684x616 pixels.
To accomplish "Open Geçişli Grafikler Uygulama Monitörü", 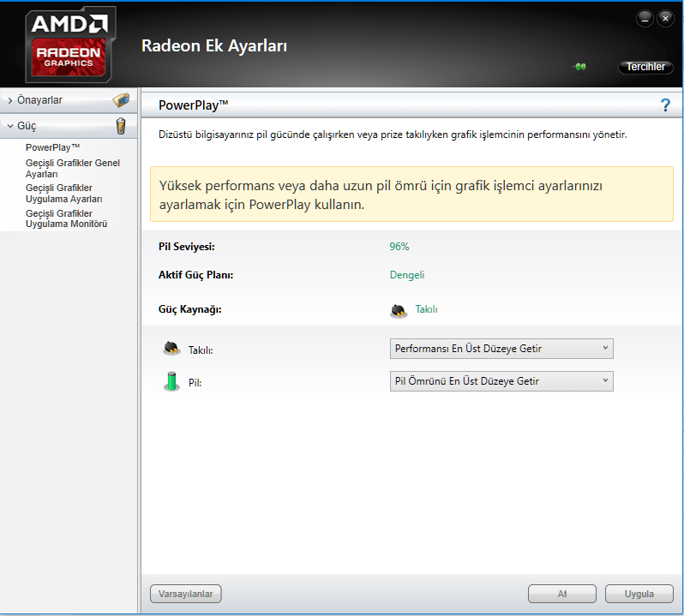I will pyautogui.click(x=66, y=218).
